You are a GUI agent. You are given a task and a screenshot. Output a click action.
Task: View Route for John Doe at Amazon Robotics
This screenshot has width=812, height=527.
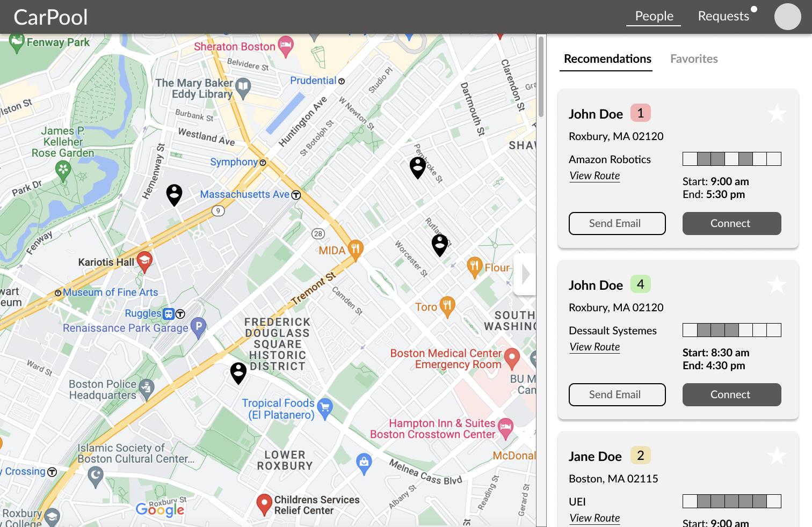[x=595, y=176]
